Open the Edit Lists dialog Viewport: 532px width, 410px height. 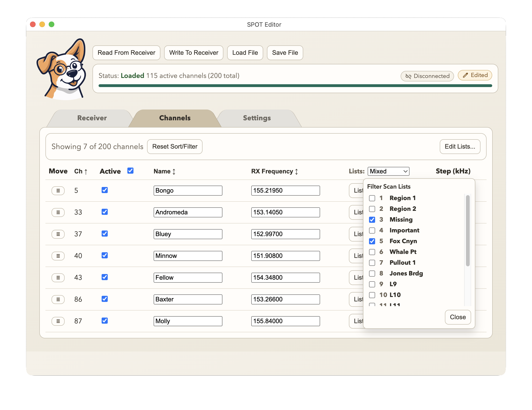coord(460,146)
